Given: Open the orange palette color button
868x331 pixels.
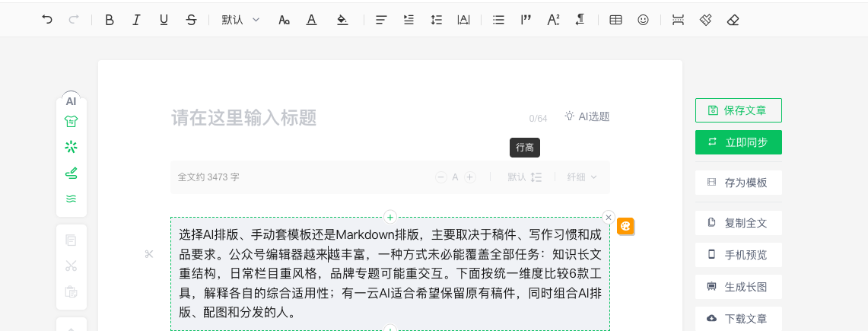Looking at the screenshot, I should coord(625,226).
